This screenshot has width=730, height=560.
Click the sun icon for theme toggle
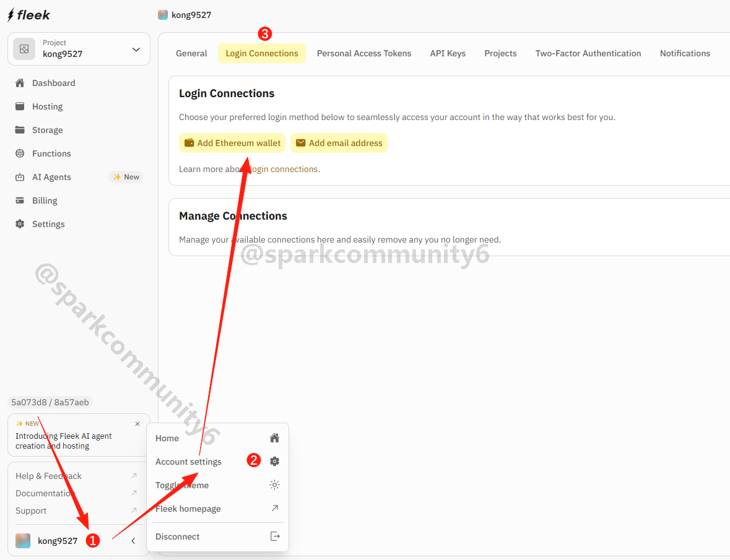(x=275, y=485)
